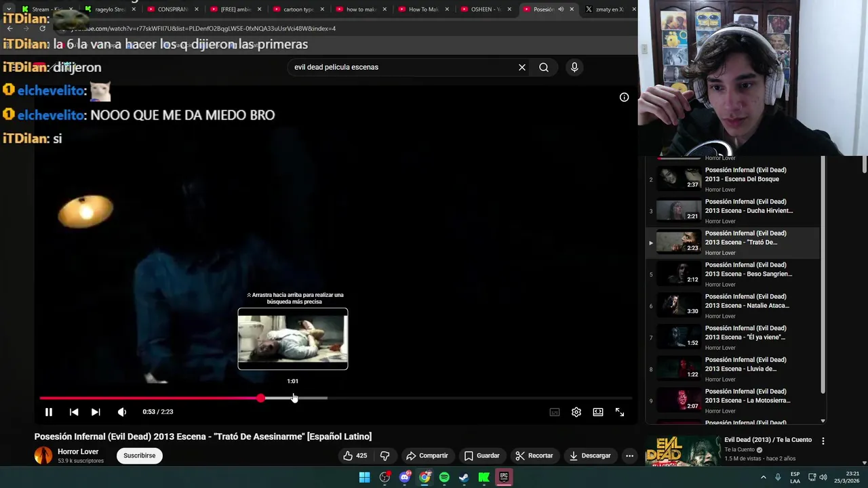This screenshot has height=488, width=868.
Task: Click Recortar clip button
Action: tap(534, 455)
